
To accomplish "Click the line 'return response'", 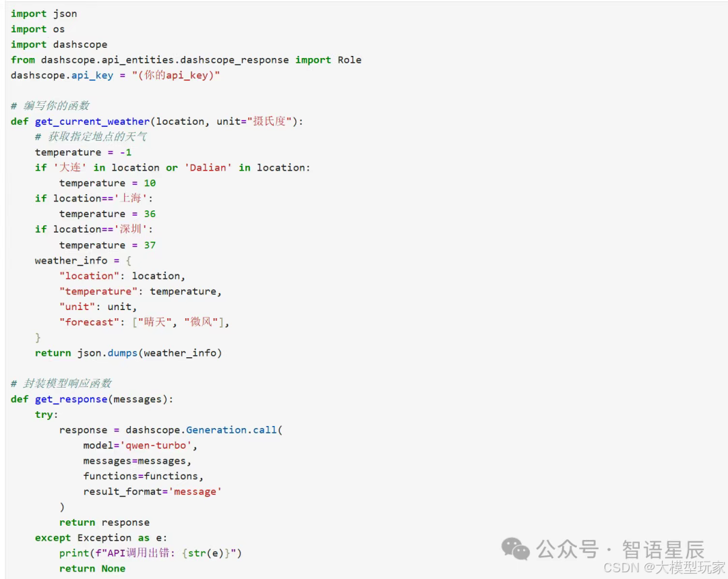I will [x=104, y=523].
